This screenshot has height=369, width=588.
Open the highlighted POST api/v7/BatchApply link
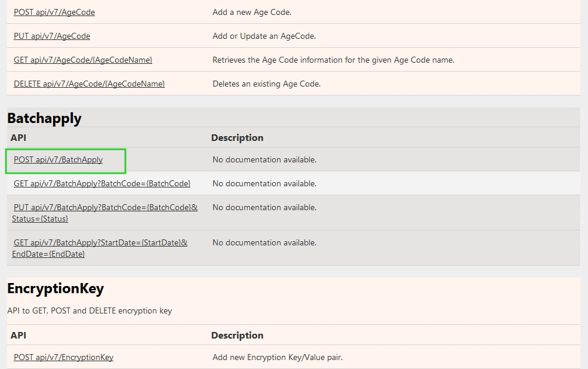click(58, 160)
